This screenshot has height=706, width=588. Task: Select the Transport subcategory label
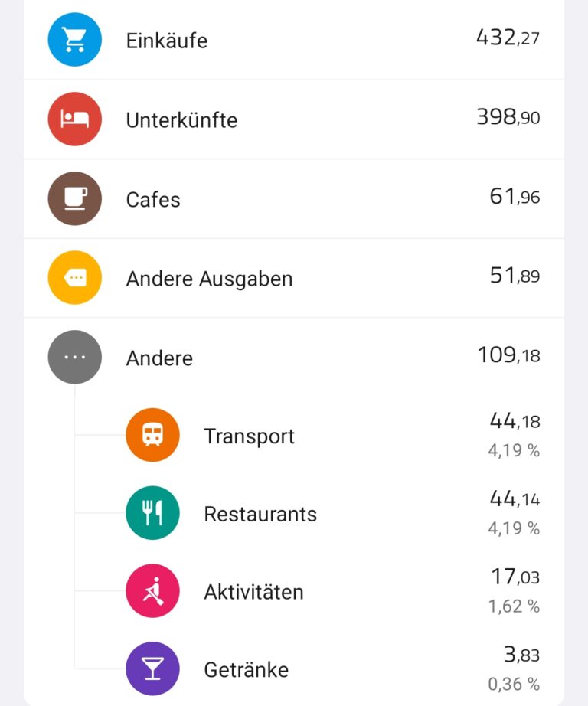click(250, 436)
